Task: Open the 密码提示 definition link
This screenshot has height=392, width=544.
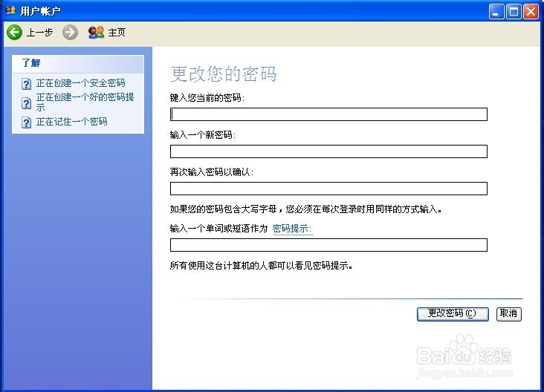Action: click(292, 229)
